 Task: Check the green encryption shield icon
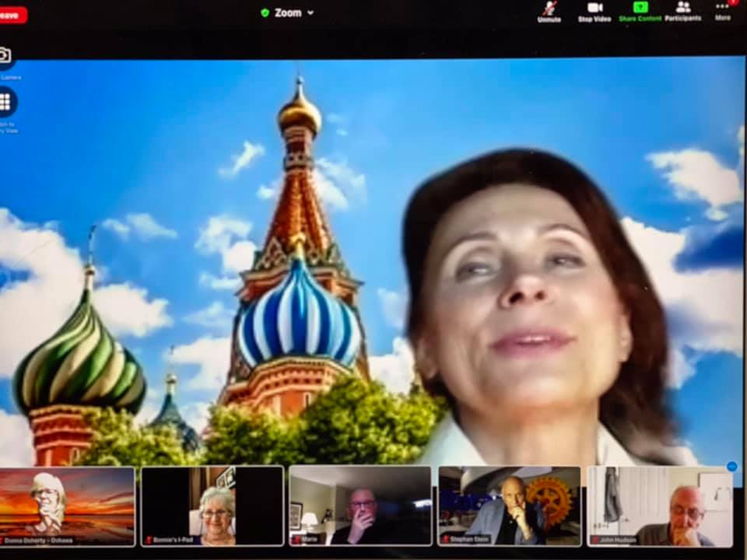(x=265, y=12)
